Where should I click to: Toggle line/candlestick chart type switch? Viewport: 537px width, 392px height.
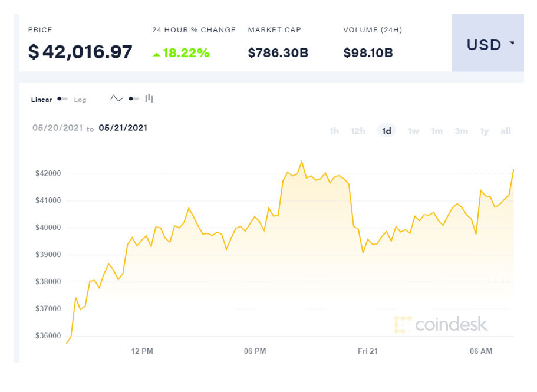[134, 98]
